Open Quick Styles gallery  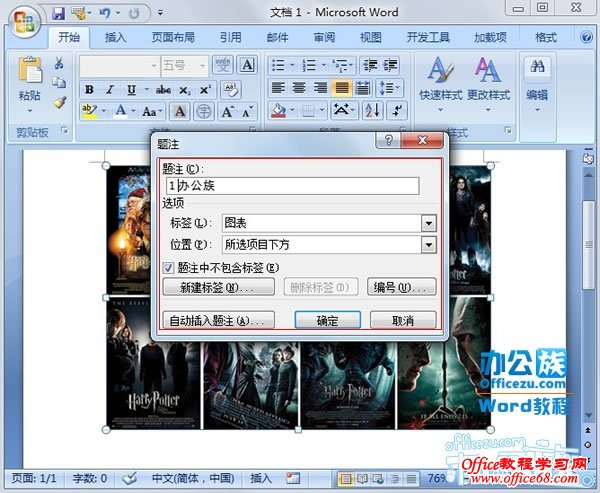440,84
